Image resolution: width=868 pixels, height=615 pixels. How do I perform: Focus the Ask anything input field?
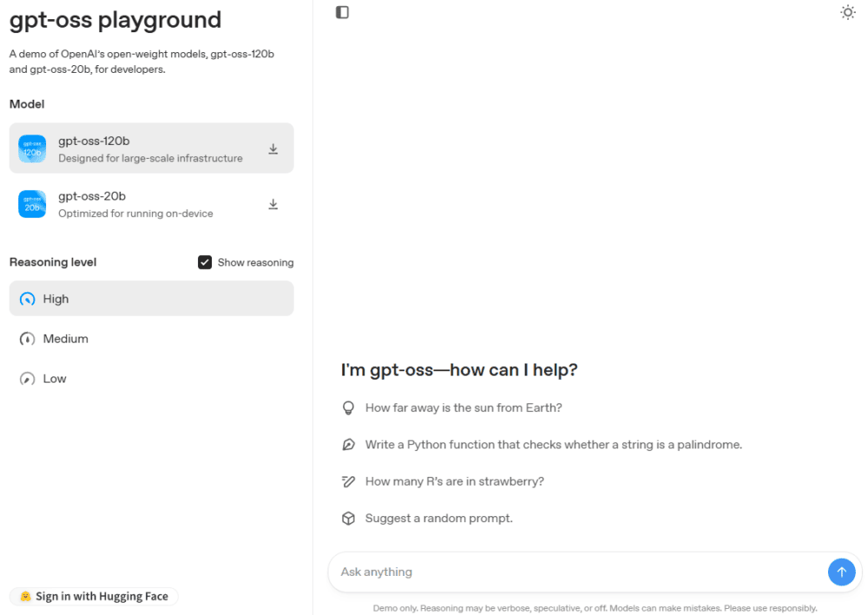[578, 572]
